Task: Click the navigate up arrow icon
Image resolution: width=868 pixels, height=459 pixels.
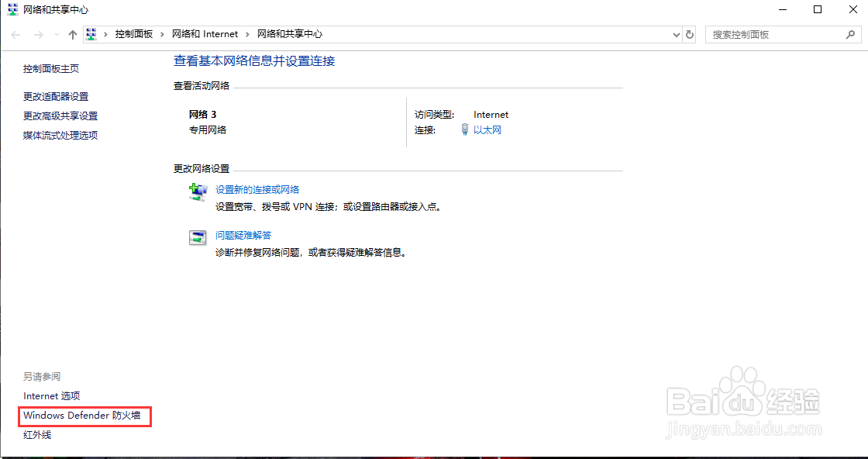Action: click(x=72, y=34)
